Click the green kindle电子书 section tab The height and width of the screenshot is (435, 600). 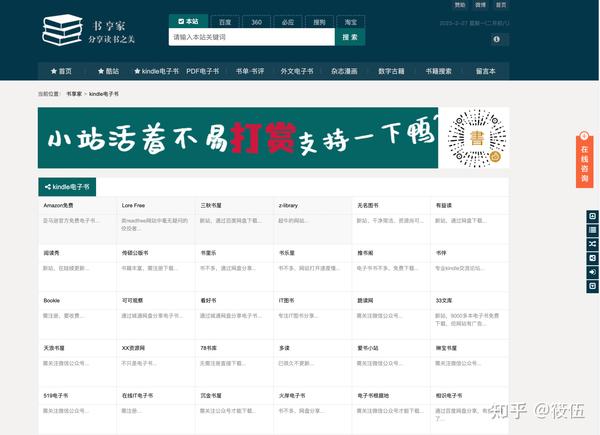[x=67, y=187]
